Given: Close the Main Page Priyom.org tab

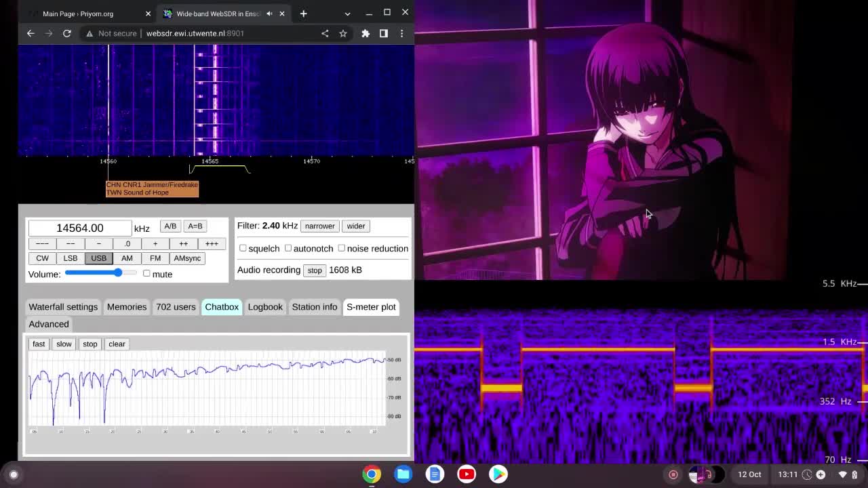Looking at the screenshot, I should point(148,14).
